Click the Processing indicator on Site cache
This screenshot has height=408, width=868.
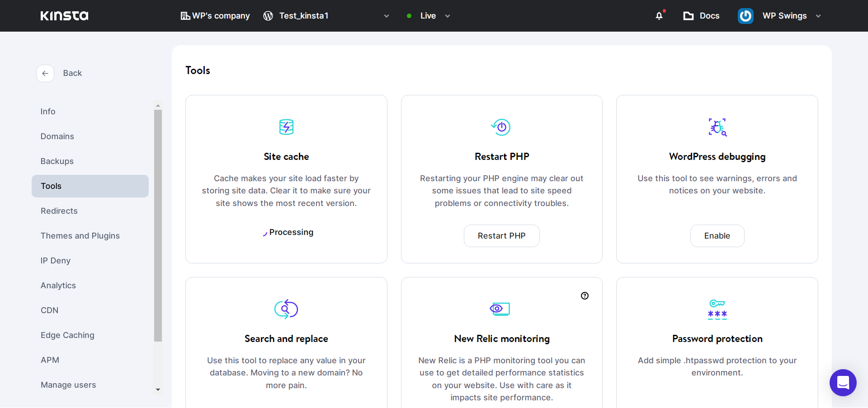point(288,232)
